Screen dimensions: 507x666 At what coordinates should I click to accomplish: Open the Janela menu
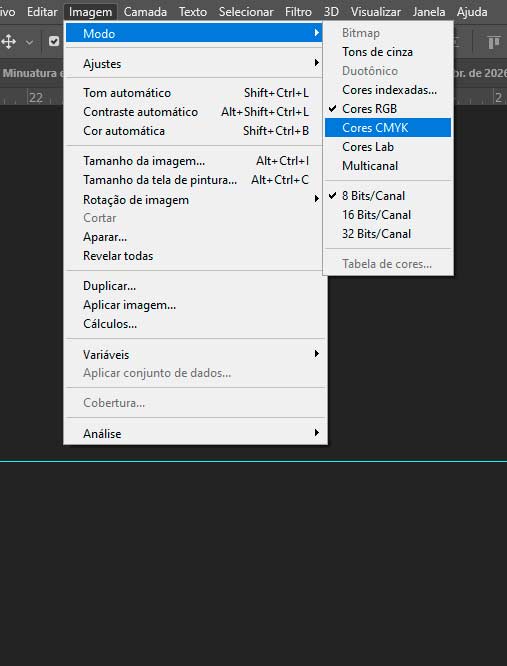point(429,11)
